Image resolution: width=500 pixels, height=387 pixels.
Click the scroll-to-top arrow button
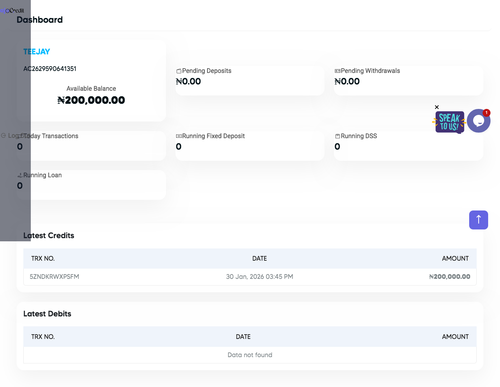478,220
